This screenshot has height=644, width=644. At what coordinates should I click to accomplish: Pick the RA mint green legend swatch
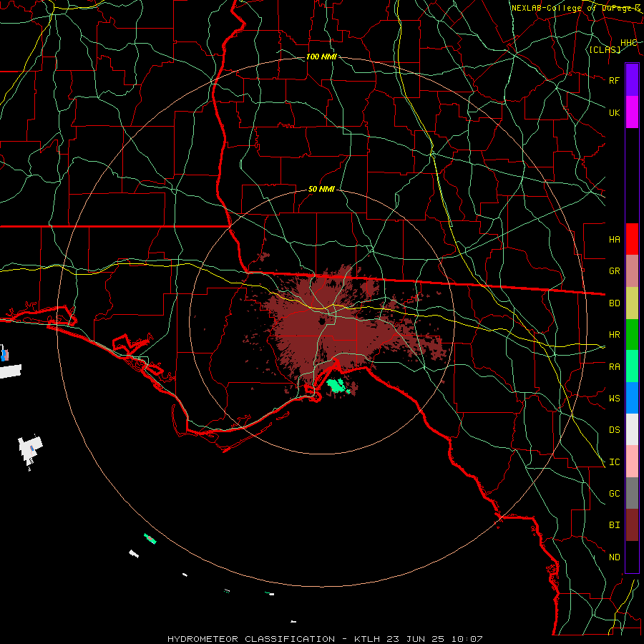pos(632,366)
